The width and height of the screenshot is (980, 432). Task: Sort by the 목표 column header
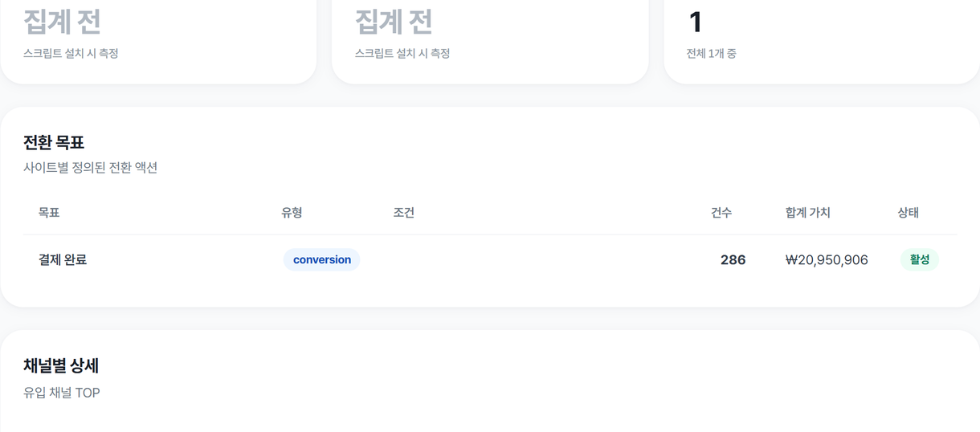point(49,213)
